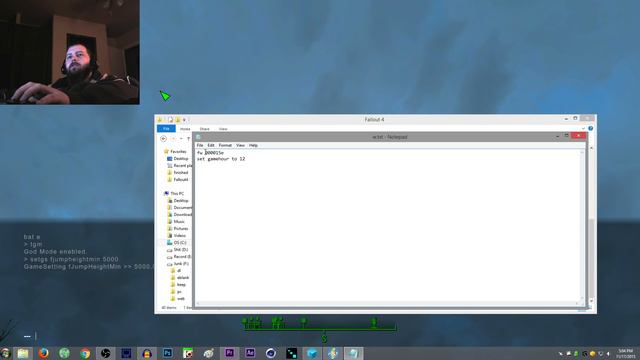Click the first Notepad line 'fw 0000015e'
This screenshot has height=360, width=640.
pos(210,153)
